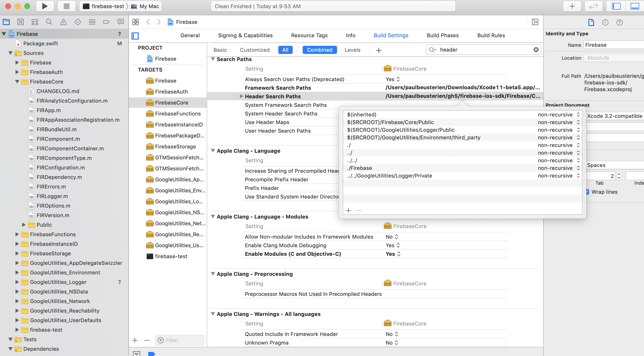
Task: Open the Library plus button in toolbar
Action: tap(572, 6)
